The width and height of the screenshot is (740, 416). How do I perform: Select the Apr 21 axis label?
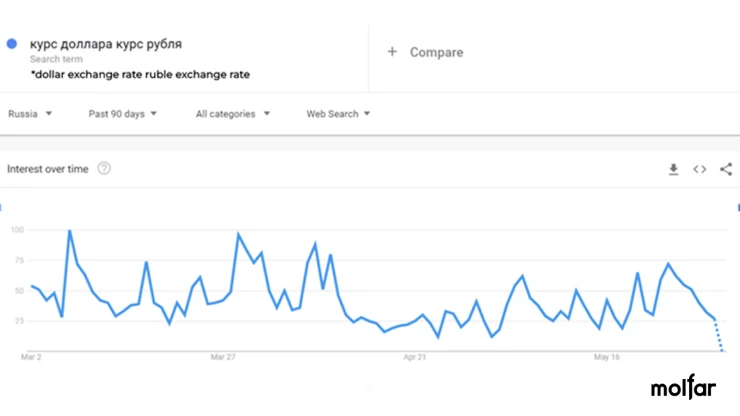(414, 357)
